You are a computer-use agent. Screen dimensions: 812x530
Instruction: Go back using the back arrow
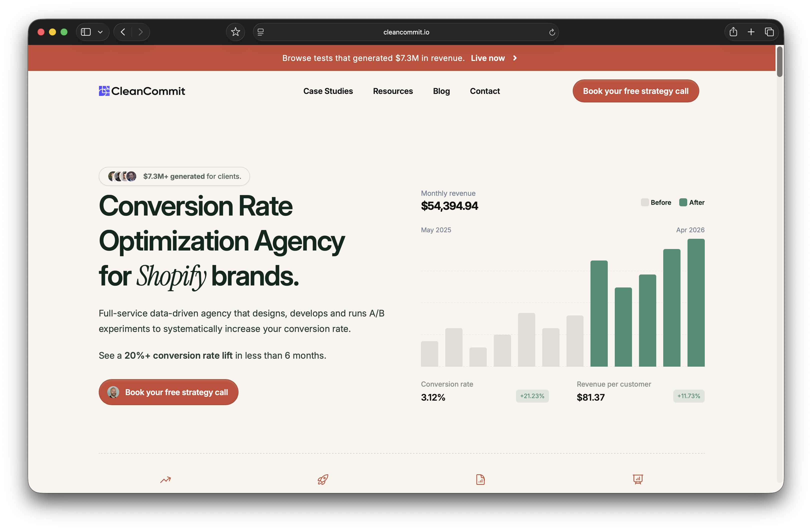(x=123, y=32)
